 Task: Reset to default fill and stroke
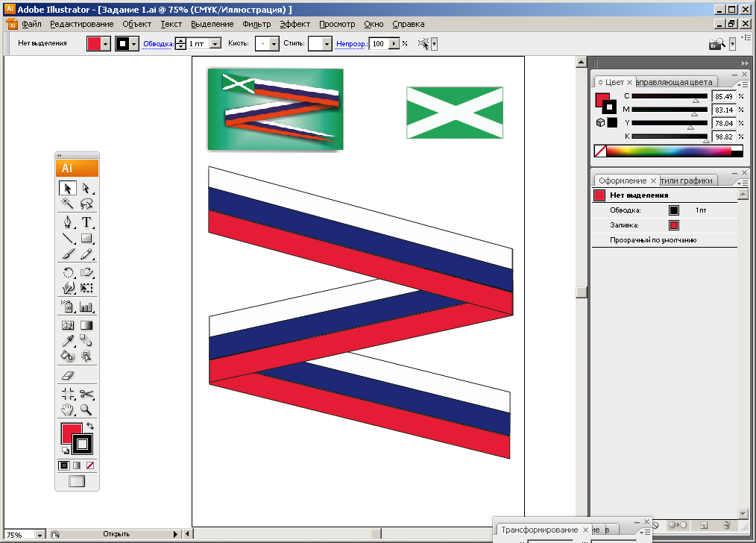tap(65, 451)
